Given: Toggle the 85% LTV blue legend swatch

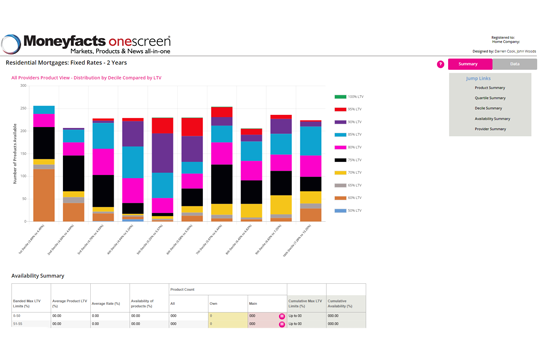Looking at the screenshot, I should (340, 135).
